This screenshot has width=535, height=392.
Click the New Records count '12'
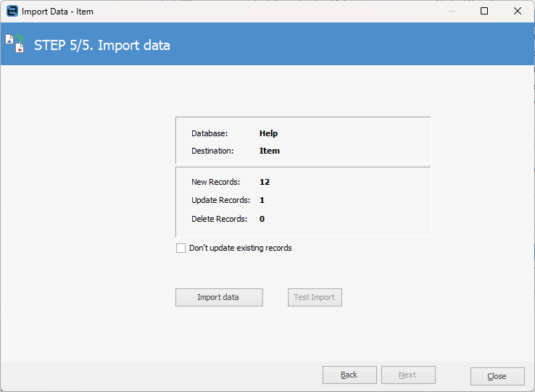(x=265, y=182)
